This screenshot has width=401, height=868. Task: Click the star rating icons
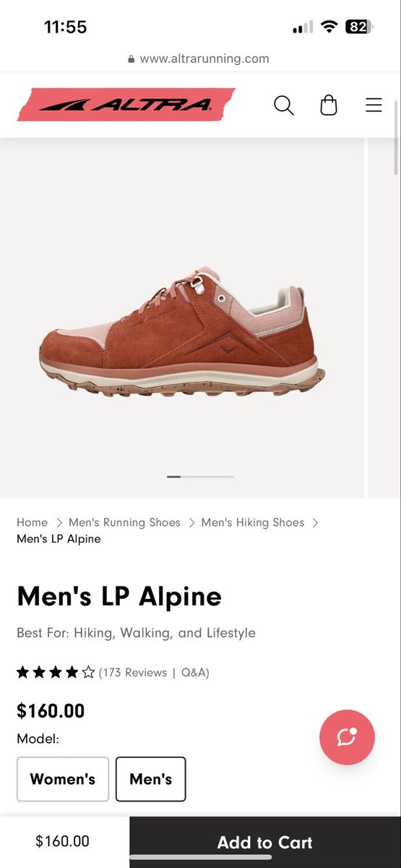point(56,673)
